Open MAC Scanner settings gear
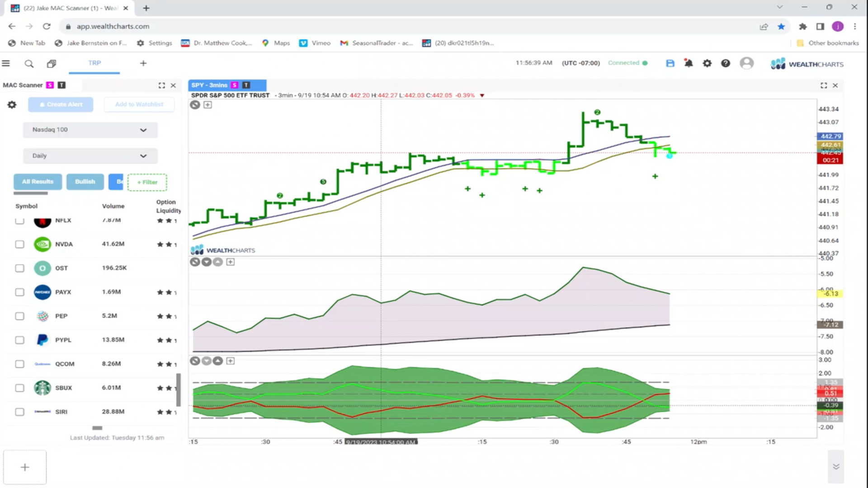The width and height of the screenshot is (868, 488). point(12,105)
